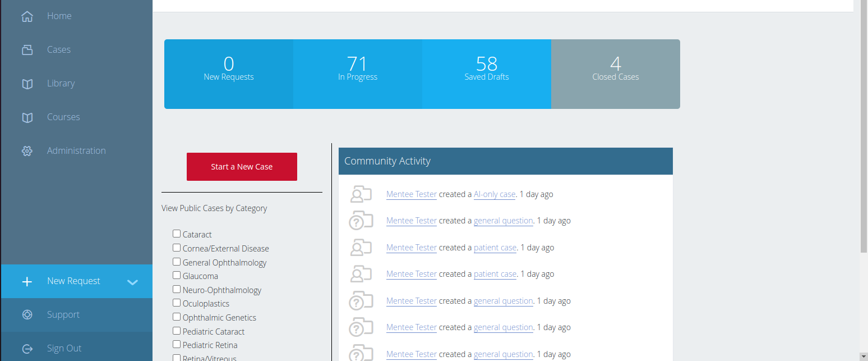Open the AI-only case link
Image resolution: width=868 pixels, height=361 pixels.
pos(494,194)
